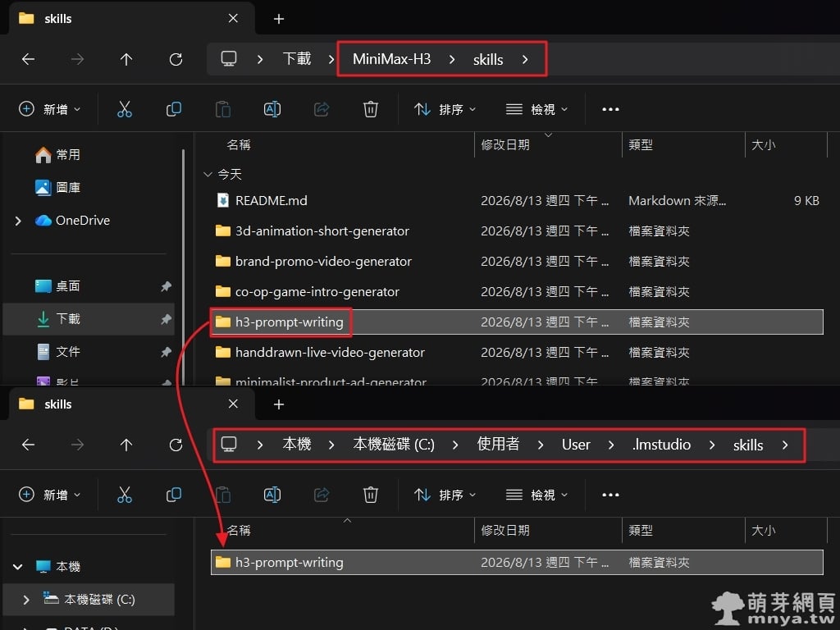Click Share icon in lower window toolbar
This screenshot has height=630, width=840.
[x=322, y=495]
